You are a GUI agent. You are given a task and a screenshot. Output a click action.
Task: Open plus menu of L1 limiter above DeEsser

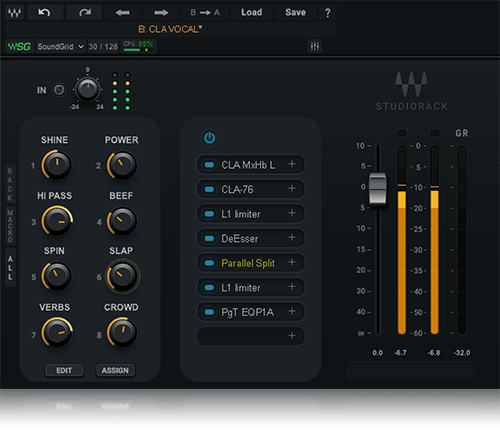coord(292,213)
